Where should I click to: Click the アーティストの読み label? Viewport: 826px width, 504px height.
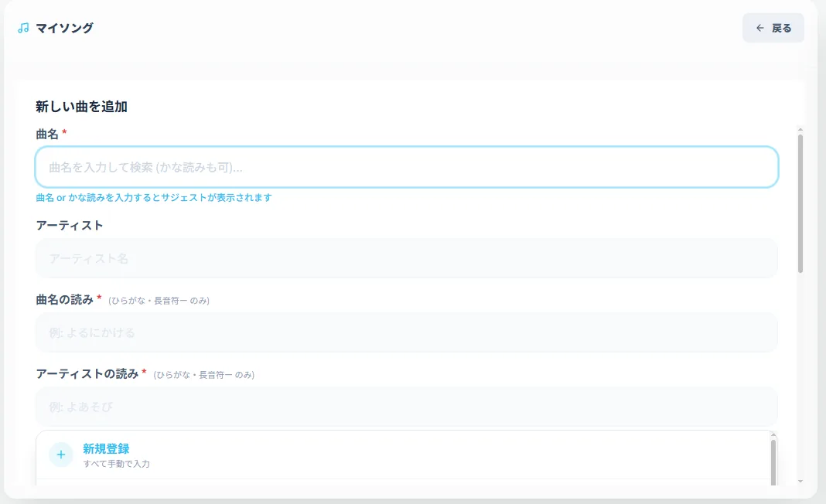tap(87, 374)
